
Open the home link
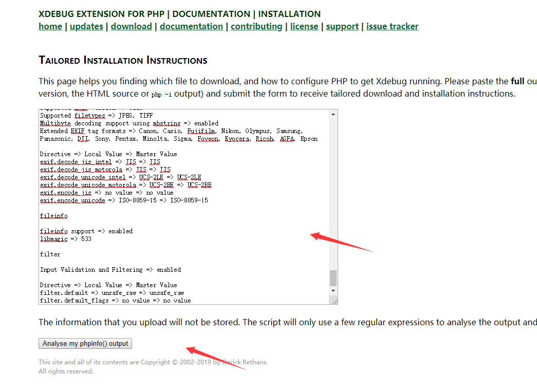coord(50,26)
